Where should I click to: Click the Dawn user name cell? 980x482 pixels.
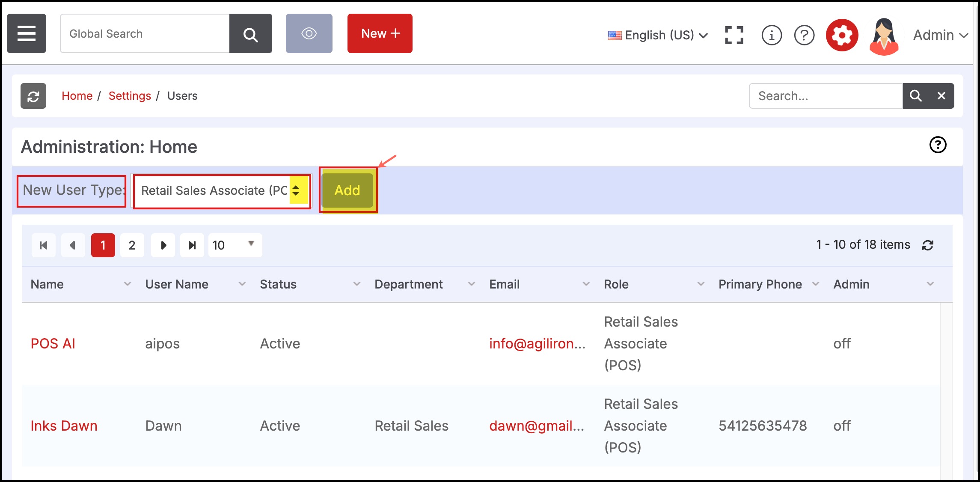(163, 426)
